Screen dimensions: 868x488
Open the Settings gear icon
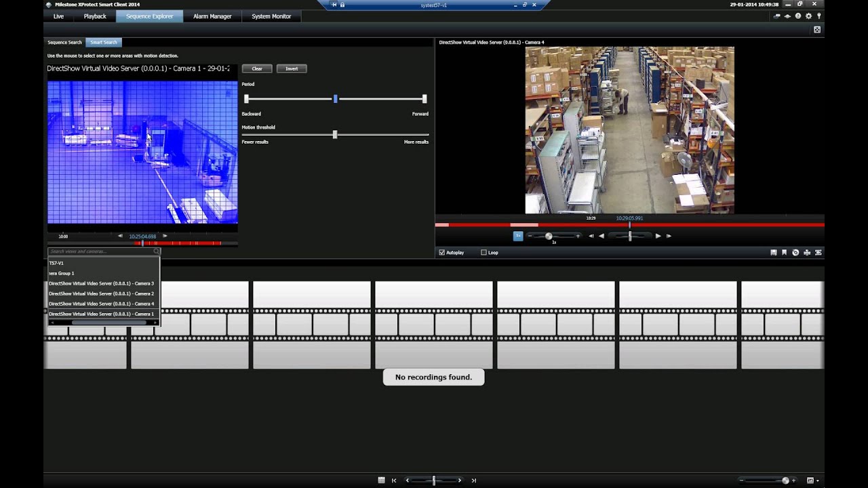[x=808, y=16]
